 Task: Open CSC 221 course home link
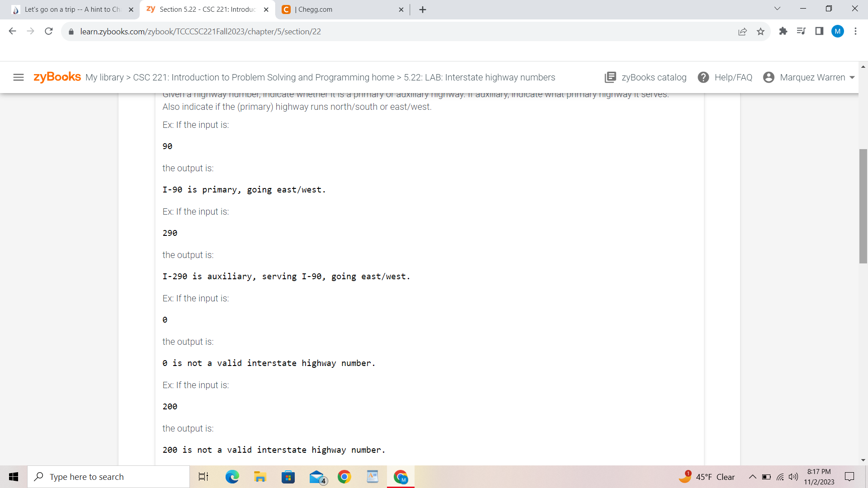(x=264, y=77)
